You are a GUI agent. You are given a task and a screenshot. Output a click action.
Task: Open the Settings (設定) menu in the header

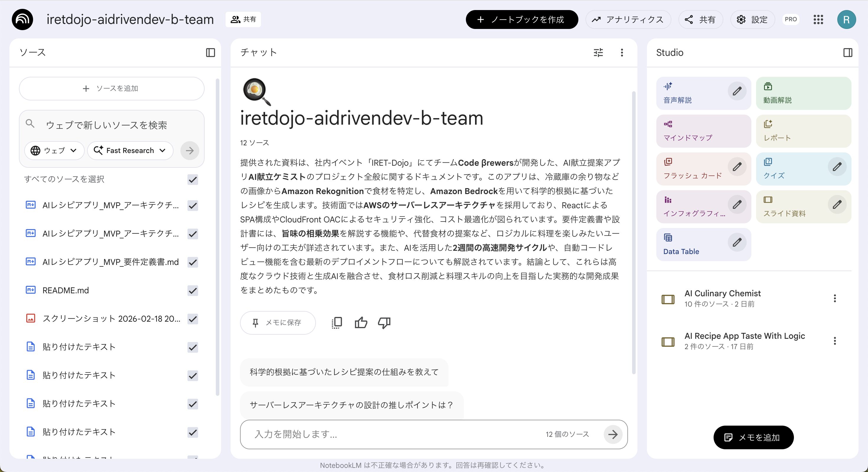pyautogui.click(x=753, y=19)
